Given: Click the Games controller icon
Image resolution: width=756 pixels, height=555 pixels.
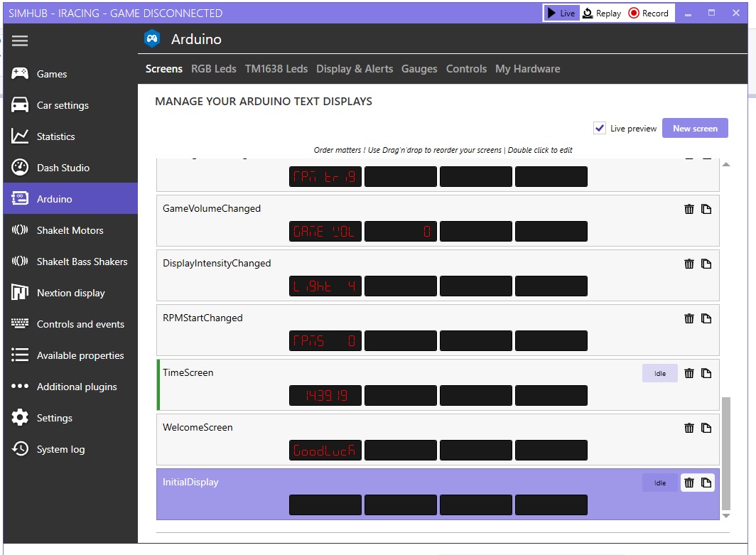Looking at the screenshot, I should click(x=20, y=73).
